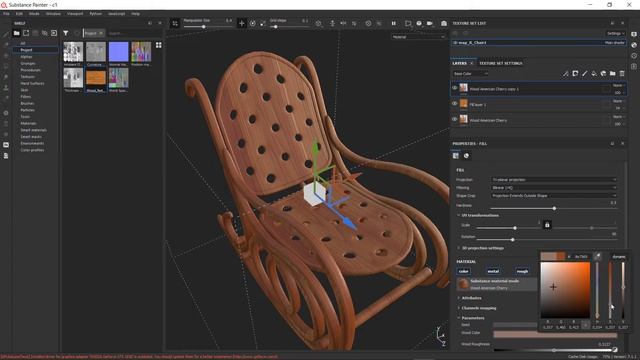Open the Shape Crop dropdown

click(x=554, y=196)
